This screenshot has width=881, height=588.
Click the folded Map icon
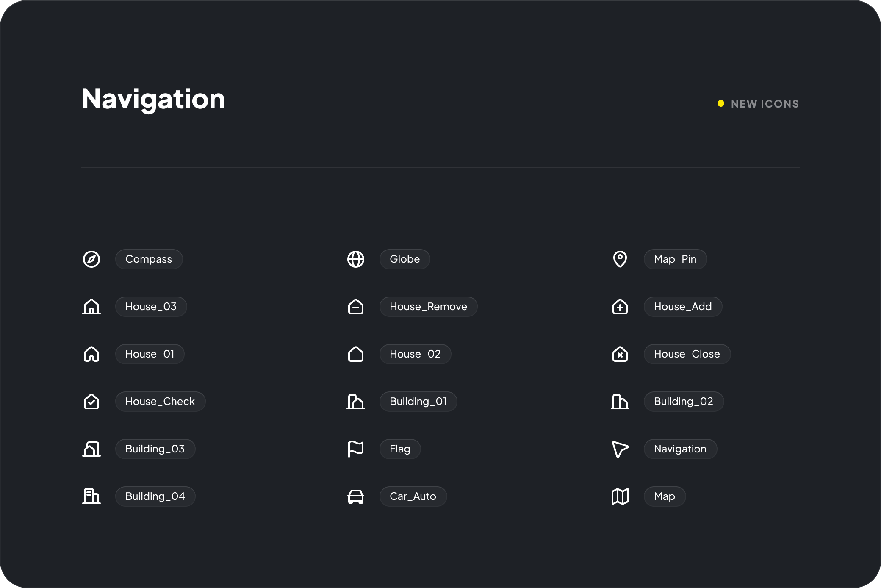tap(620, 496)
